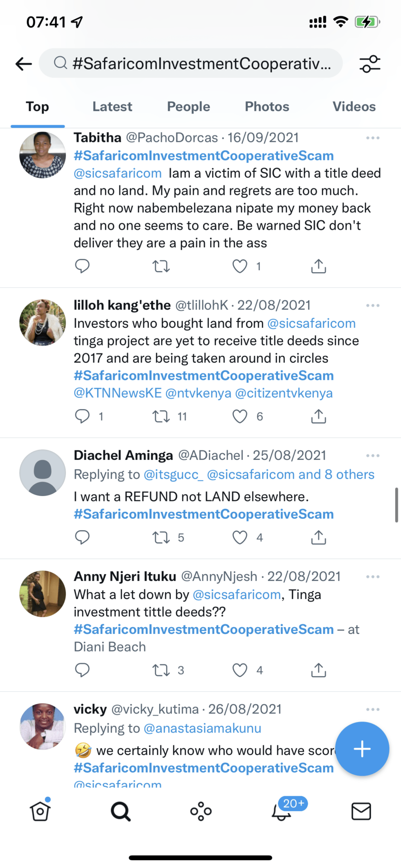
Task: Switch to the Latest tab
Action: point(112,107)
